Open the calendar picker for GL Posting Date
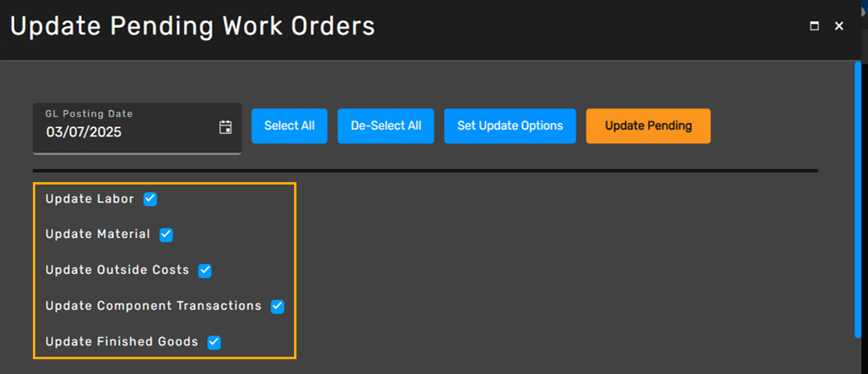Viewport: 868px width, 374px height. pyautogui.click(x=225, y=127)
